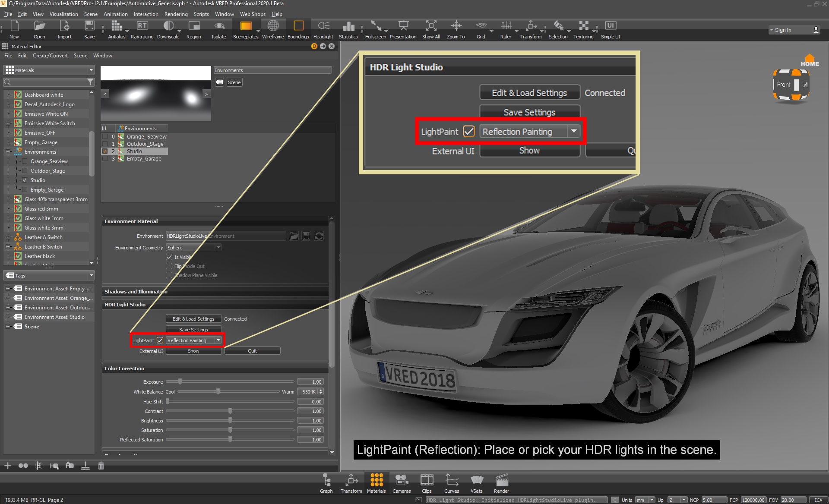Image resolution: width=829 pixels, height=504 pixels.
Task: Click the Edit & Load Settings button
Action: click(193, 318)
